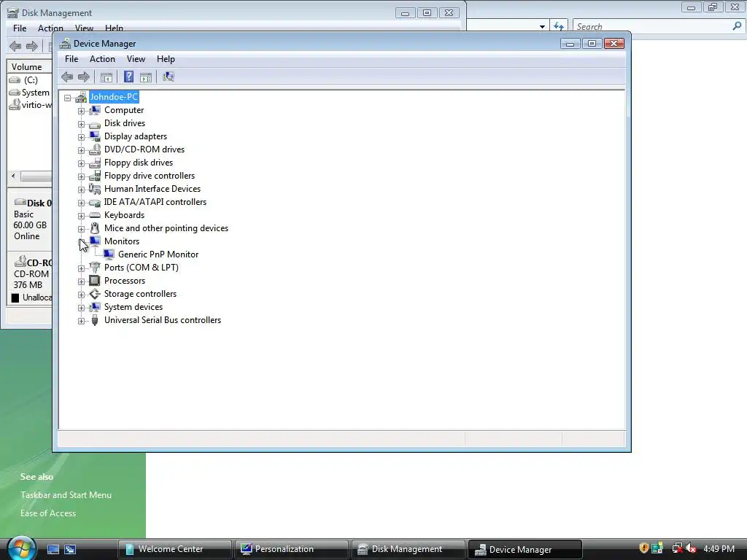Click the refresh button beside the address bar

click(x=558, y=27)
